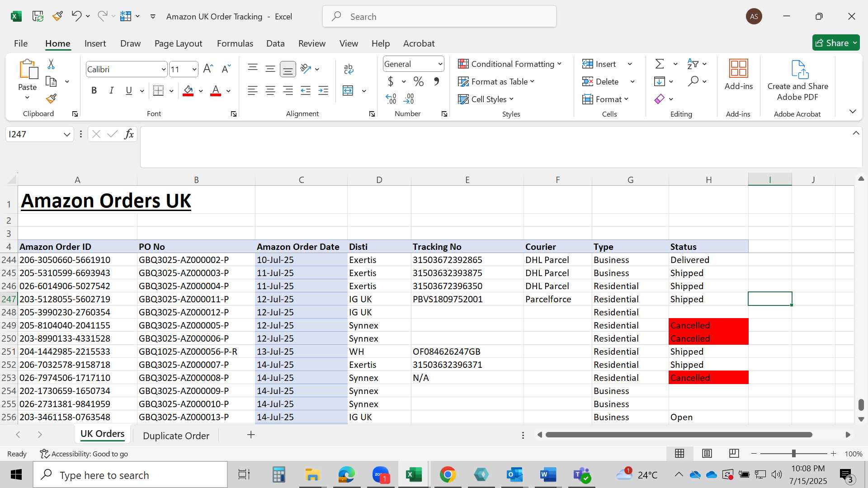Apply Comma Style format
Screen dimensions: 868x488
coord(436,82)
